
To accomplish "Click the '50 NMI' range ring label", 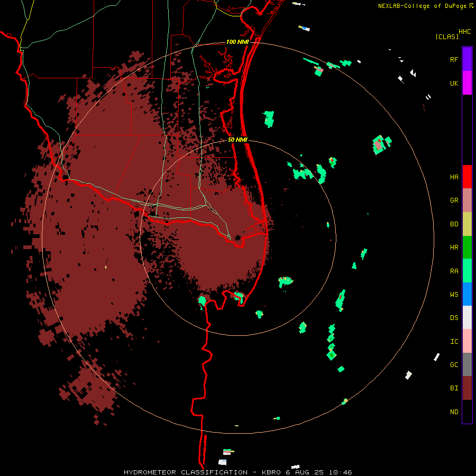I will pyautogui.click(x=237, y=140).
